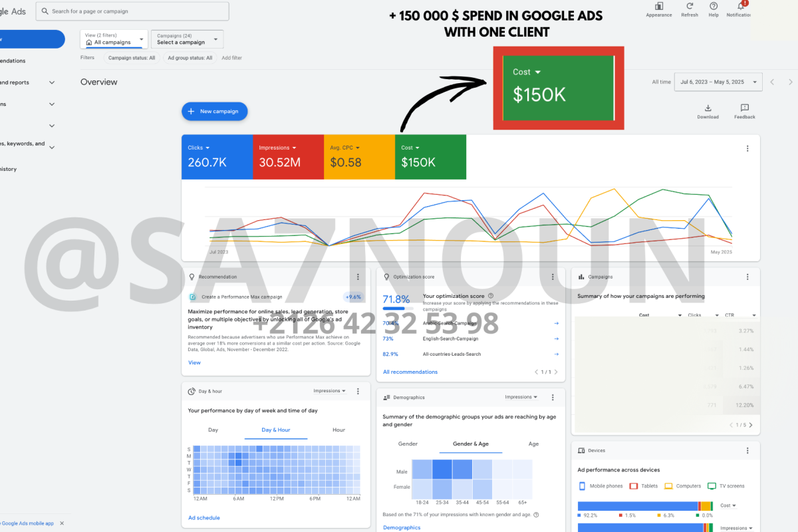Click the Feedback icon
Screen dimensions: 798x532
745,108
